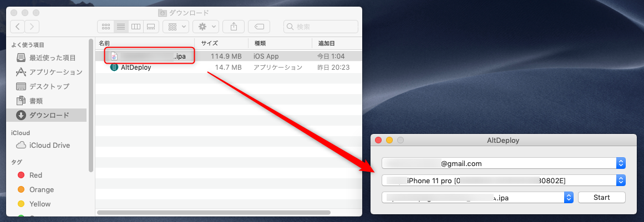The height and width of the screenshot is (222, 644).
Task: Select the Yellow tag in sidebar
Action: (x=47, y=204)
